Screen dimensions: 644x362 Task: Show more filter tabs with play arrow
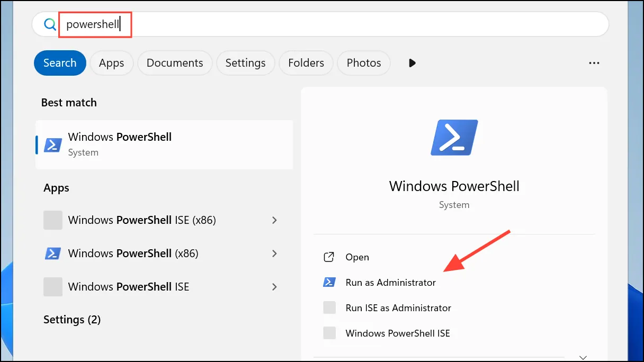point(412,63)
